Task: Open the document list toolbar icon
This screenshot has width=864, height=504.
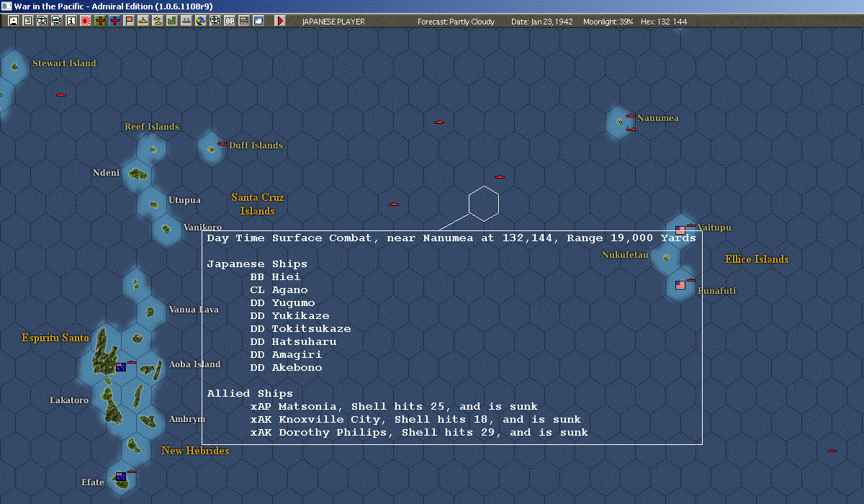Action: 28,21
